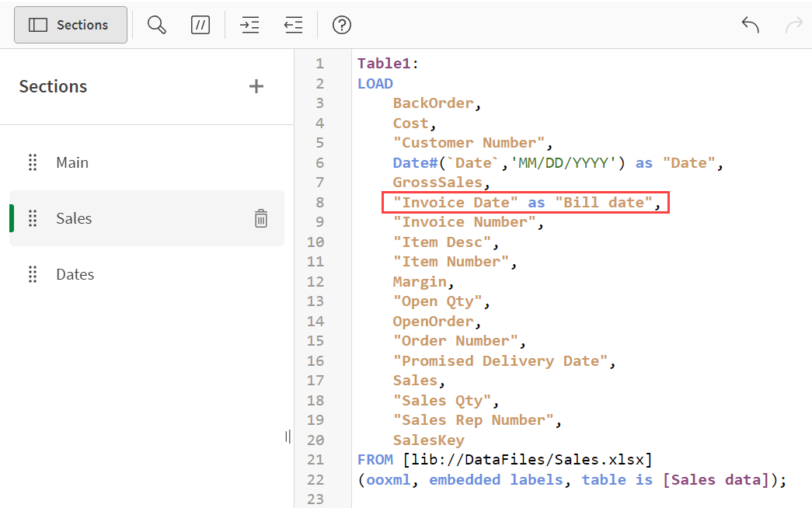Click the Sales field on line 17
Image resolution: width=812 pixels, height=508 pixels.
coord(415,381)
